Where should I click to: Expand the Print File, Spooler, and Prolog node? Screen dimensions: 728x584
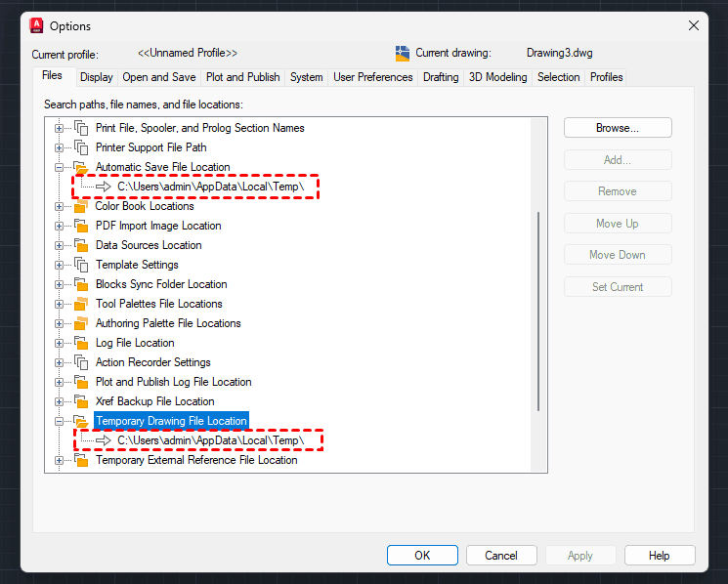click(60, 128)
